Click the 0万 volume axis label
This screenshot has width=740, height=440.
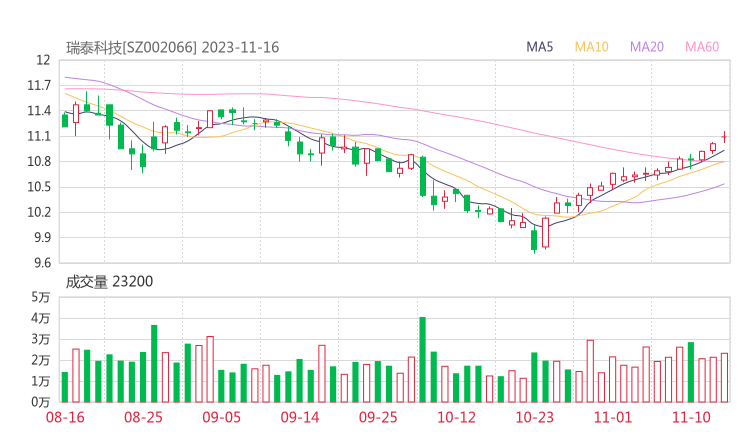[41, 402]
